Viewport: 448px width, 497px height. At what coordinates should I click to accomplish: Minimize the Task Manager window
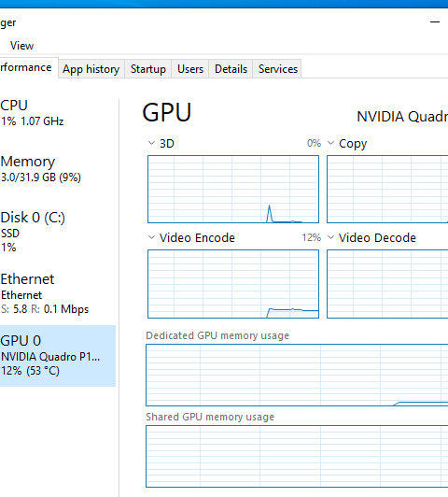tap(435, 22)
